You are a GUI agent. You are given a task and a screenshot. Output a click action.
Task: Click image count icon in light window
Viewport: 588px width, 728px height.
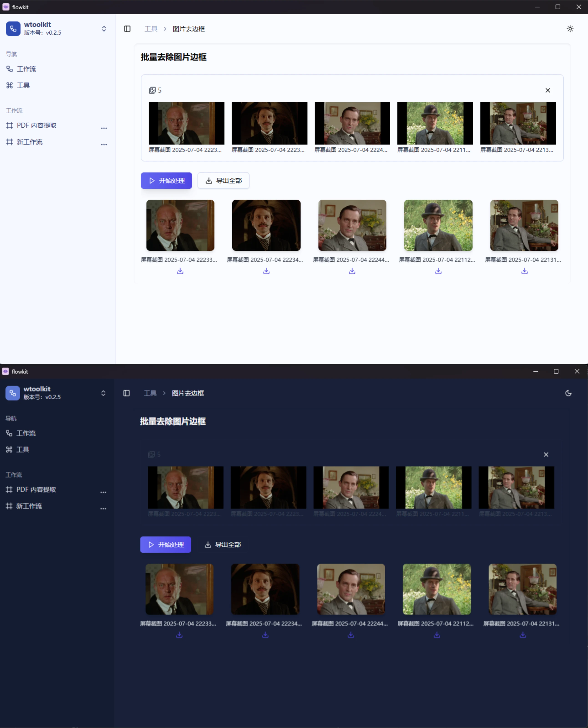(x=152, y=90)
